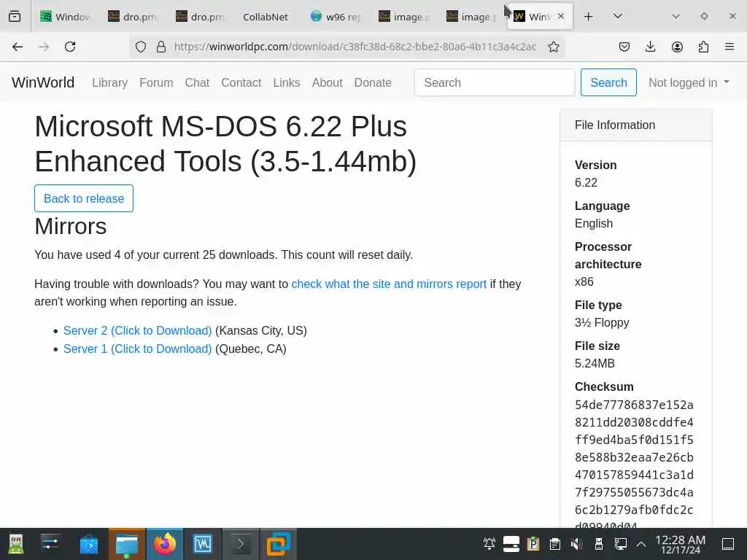Expand the hidden system tray arrow
The height and width of the screenshot is (560, 747).
tap(641, 544)
